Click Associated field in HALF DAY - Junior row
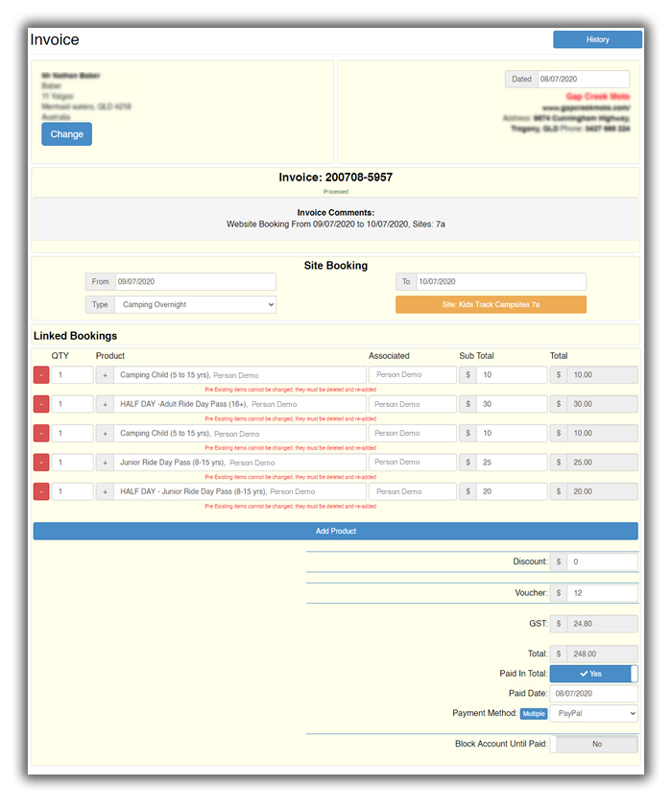This screenshot has width=672, height=810. tap(413, 491)
